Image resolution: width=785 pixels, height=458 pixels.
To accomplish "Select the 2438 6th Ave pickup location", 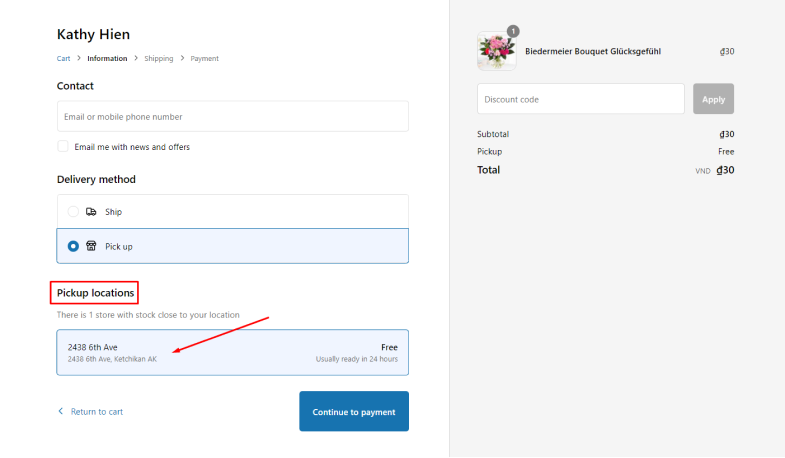I will (x=233, y=352).
